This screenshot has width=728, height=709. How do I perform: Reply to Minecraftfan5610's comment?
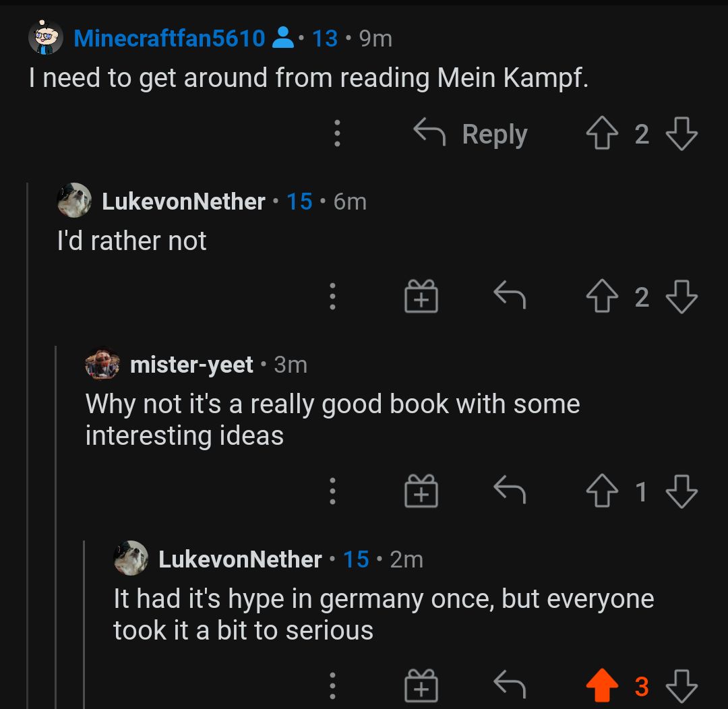click(x=471, y=134)
